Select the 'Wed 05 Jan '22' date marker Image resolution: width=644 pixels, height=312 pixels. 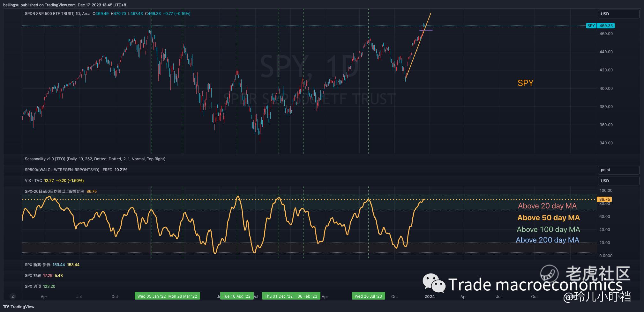point(151,296)
